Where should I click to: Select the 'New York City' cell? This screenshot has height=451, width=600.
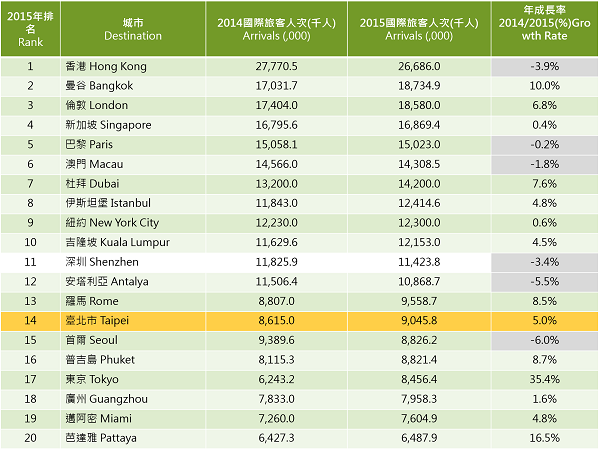(x=133, y=223)
